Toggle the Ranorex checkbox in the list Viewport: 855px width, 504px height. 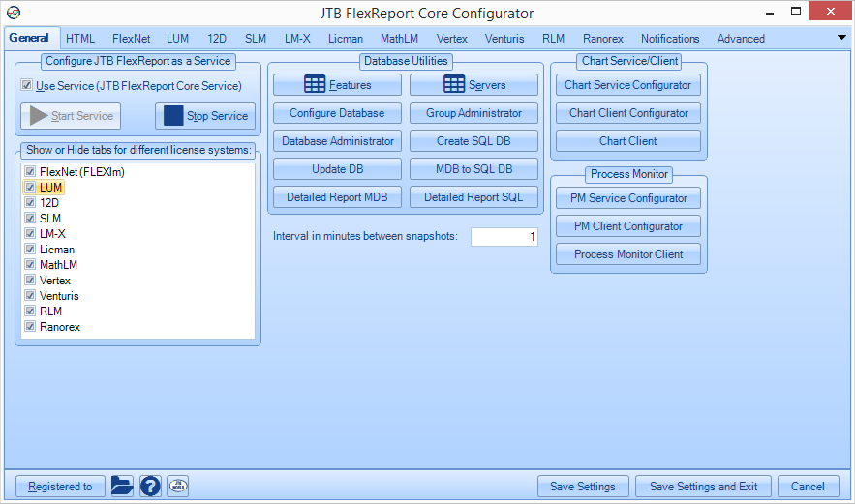31,327
